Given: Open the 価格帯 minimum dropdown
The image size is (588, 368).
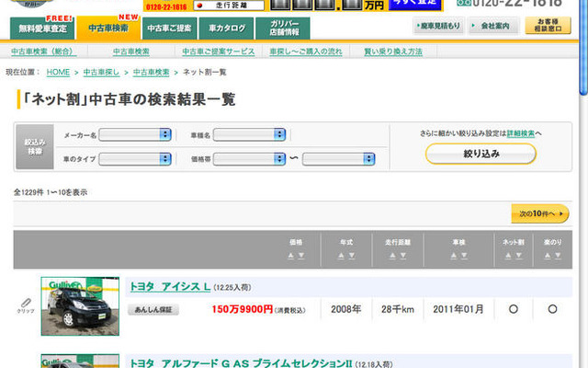Looking at the screenshot, I should coord(249,159).
